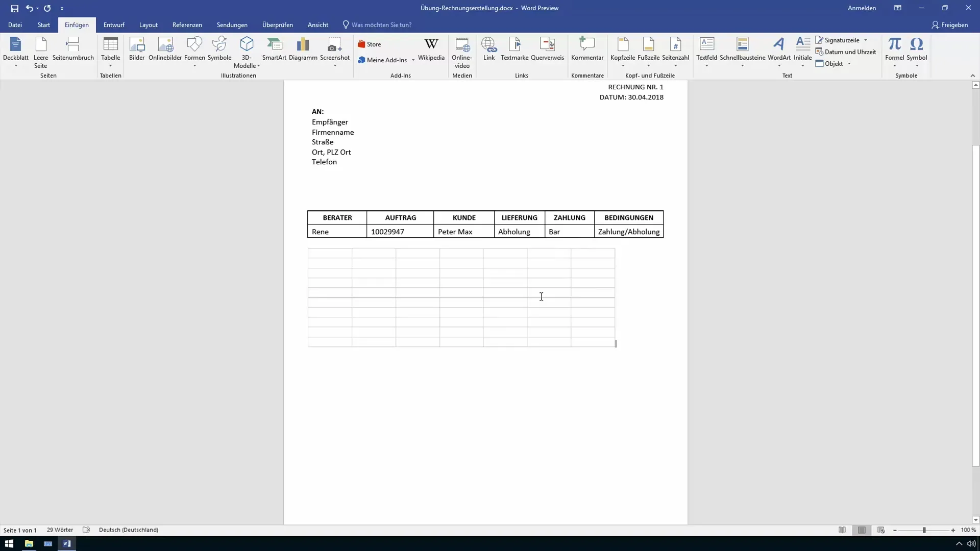Screen dimensions: 980x551
Task: Insert icons using Symbole in Illustrationen
Action: tap(219, 49)
